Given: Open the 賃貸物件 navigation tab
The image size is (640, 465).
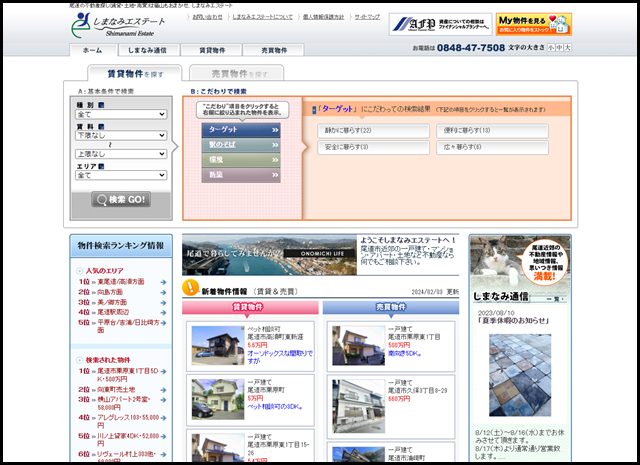Looking at the screenshot, I should pos(211,50).
